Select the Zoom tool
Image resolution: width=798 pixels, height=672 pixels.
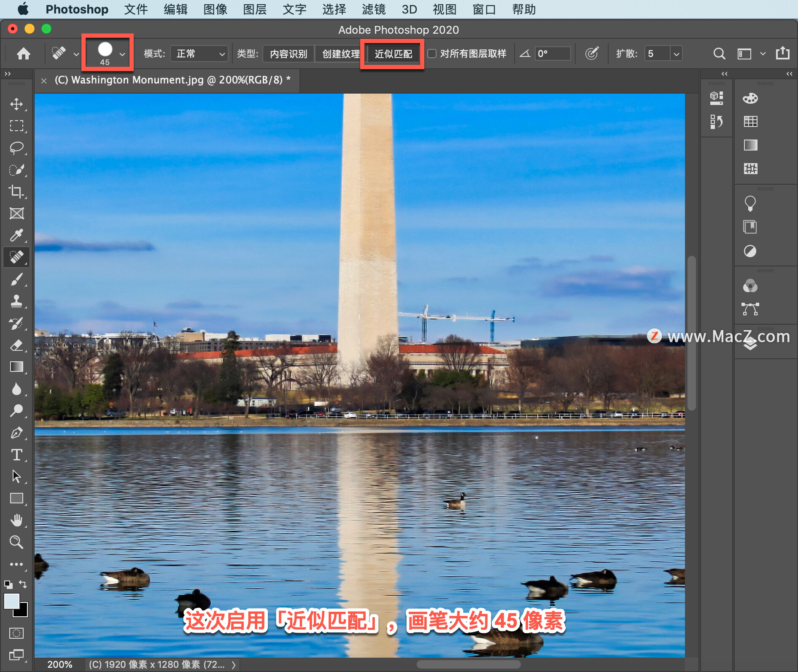tap(16, 542)
